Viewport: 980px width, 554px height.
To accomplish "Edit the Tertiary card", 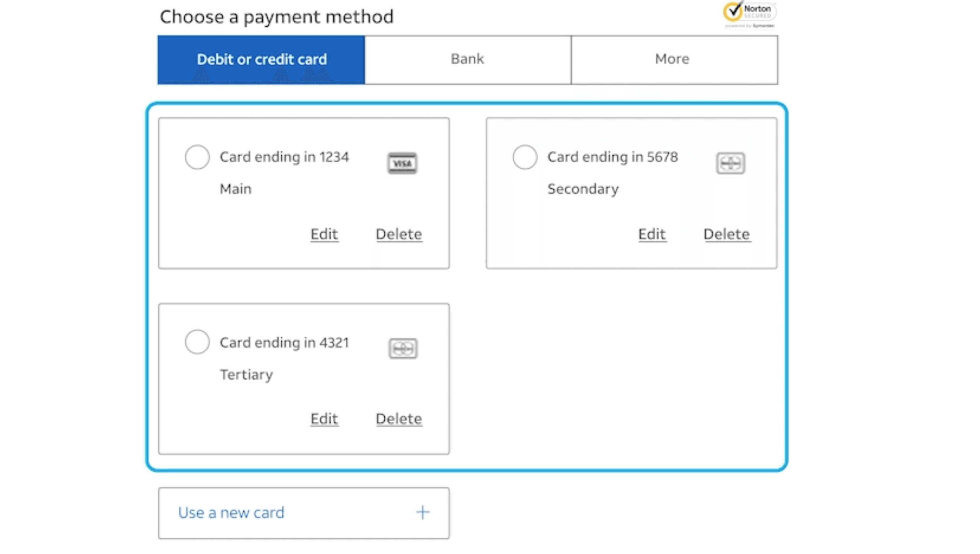I will (324, 419).
